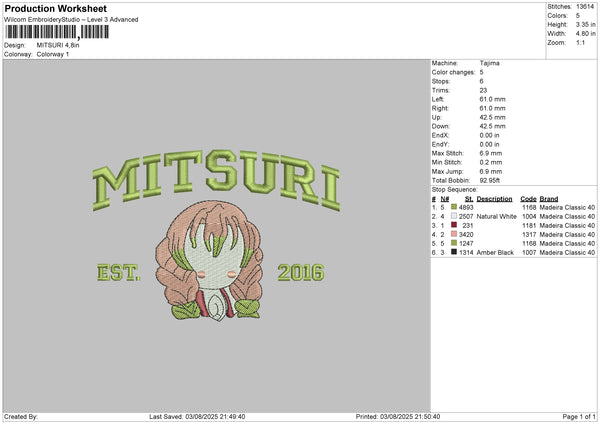Click the Printed timestamp '03/08/2025 21:50:40'
Screen dimensions: 600x424
pos(410,416)
